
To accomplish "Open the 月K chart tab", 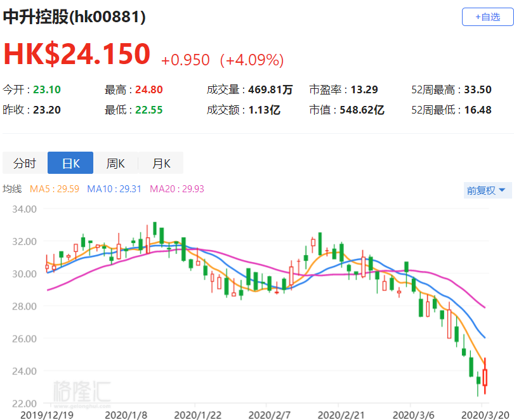I will coord(161,163).
